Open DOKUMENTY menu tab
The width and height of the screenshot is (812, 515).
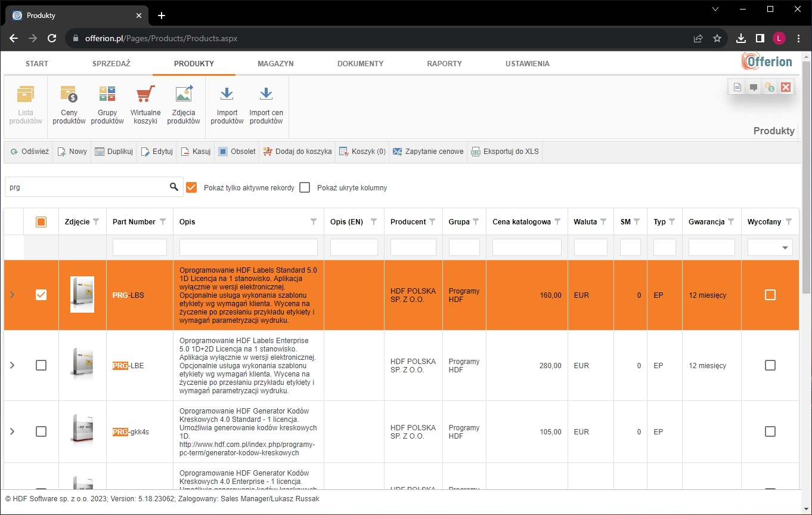[360, 63]
